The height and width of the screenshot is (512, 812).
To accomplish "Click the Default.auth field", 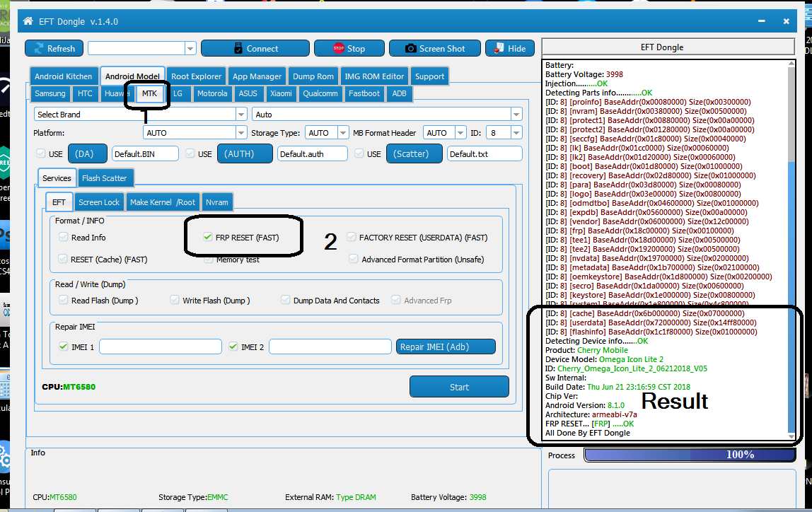I will tap(312, 153).
